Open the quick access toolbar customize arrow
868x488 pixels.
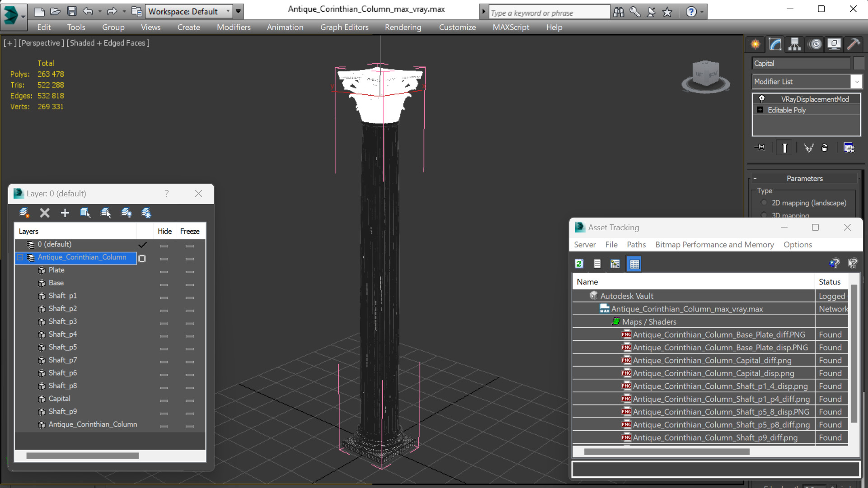(239, 11)
